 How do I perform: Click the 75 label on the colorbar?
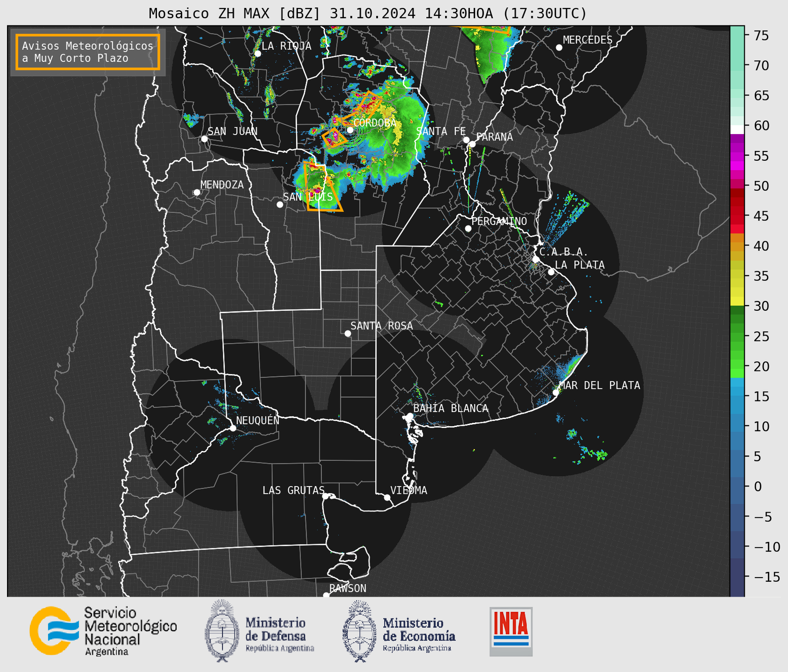[x=760, y=36]
